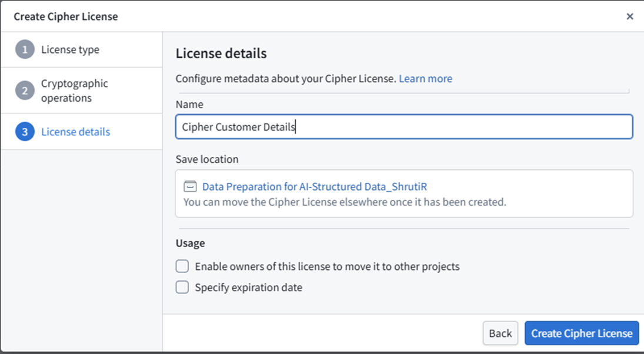Tick the Specify expiration date checkbox
The width and height of the screenshot is (644, 354).
[x=183, y=288]
